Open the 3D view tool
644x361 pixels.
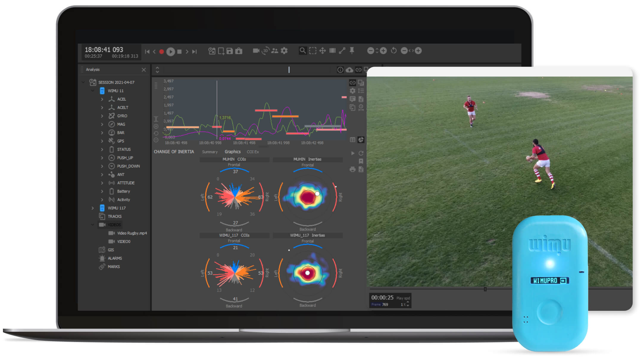265,51
